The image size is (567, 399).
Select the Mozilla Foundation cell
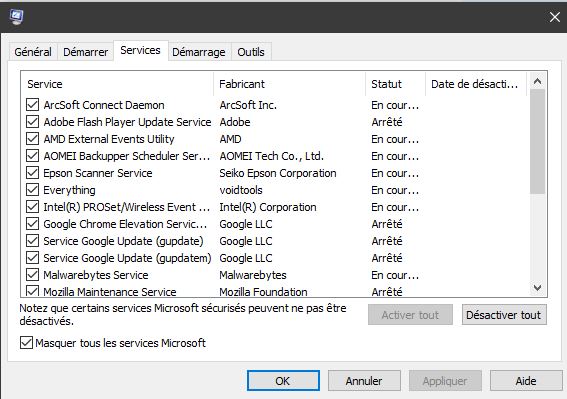[x=263, y=292]
